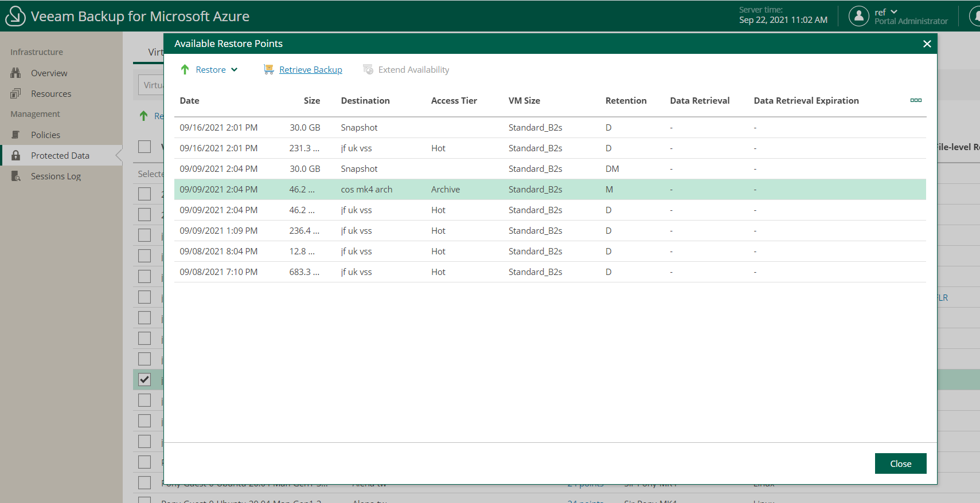980x503 pixels.
Task: Click the Veeam logo icon in header
Action: 15,16
